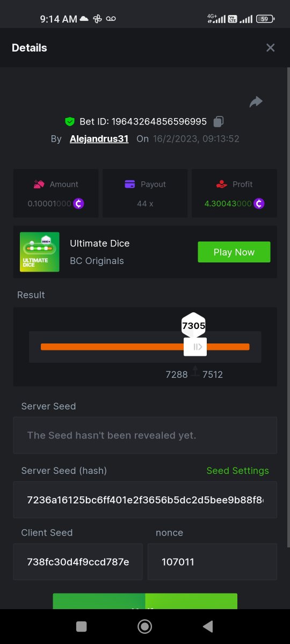Open the Ultimate Dice game thumbnail
The width and height of the screenshot is (290, 644).
(40, 252)
